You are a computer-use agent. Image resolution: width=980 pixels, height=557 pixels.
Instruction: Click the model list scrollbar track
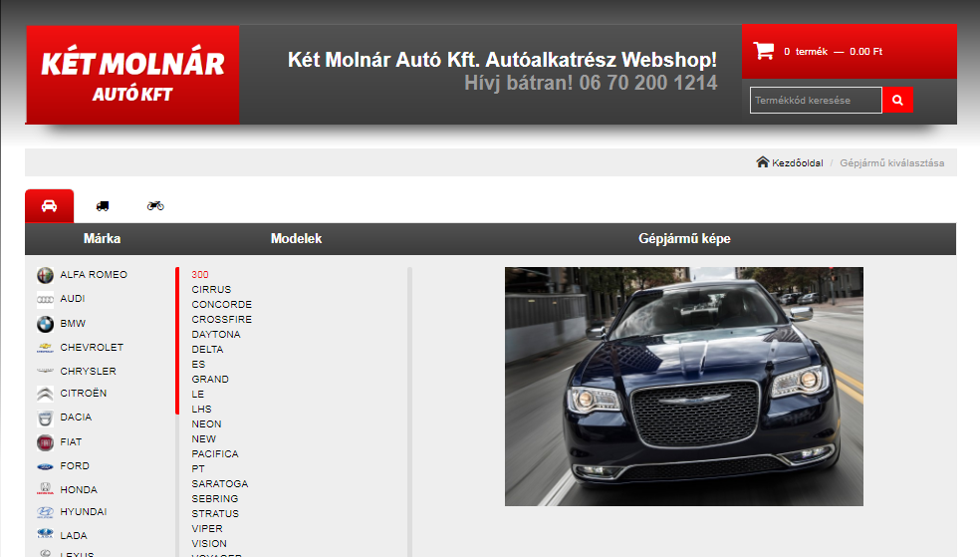[410, 412]
